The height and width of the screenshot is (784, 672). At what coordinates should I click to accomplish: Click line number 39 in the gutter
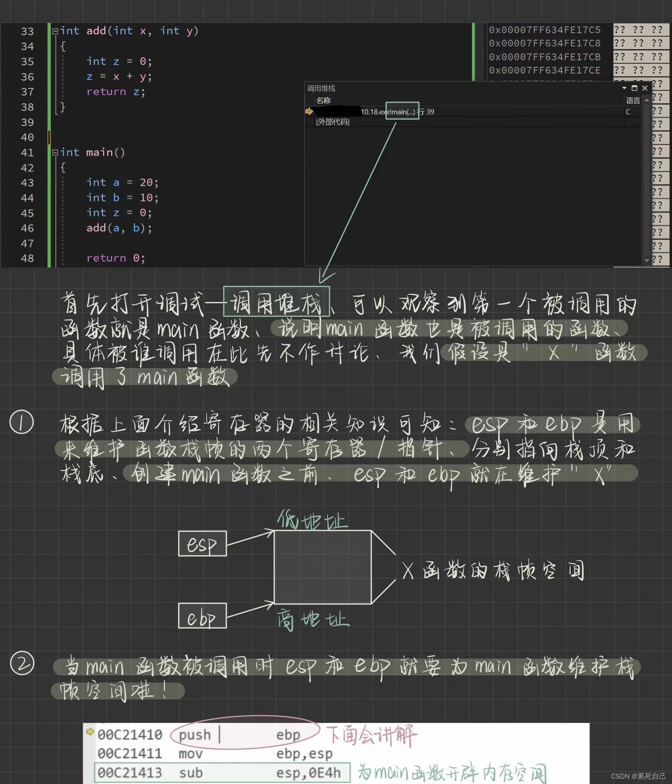click(27, 122)
